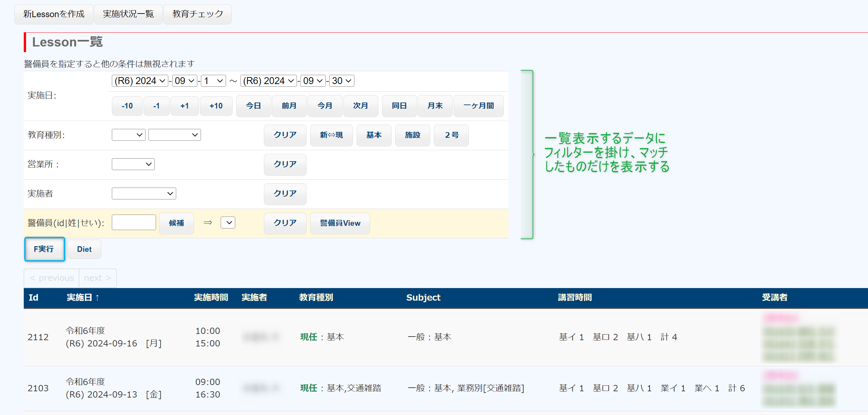Screen dimensions: 868x415
Task: Set date range to 今月
Action: tap(325, 106)
